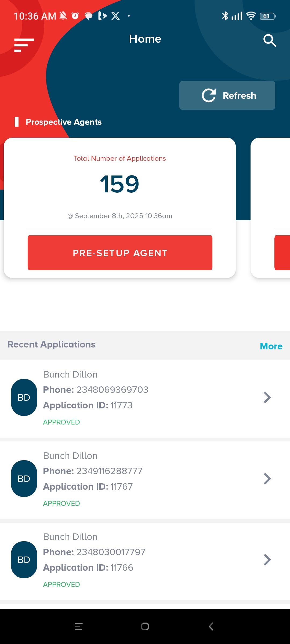Click the Refresh button
The image size is (290, 644).
227,96
